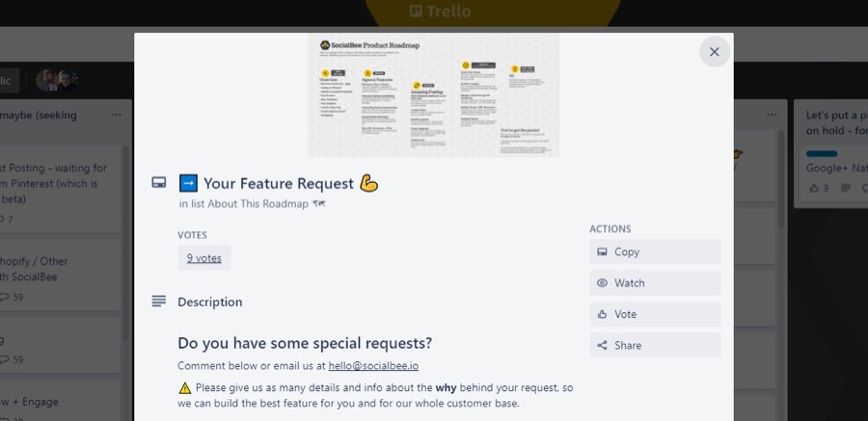Click the flexed bicep emoji in title
The image size is (868, 421).
pyautogui.click(x=368, y=183)
